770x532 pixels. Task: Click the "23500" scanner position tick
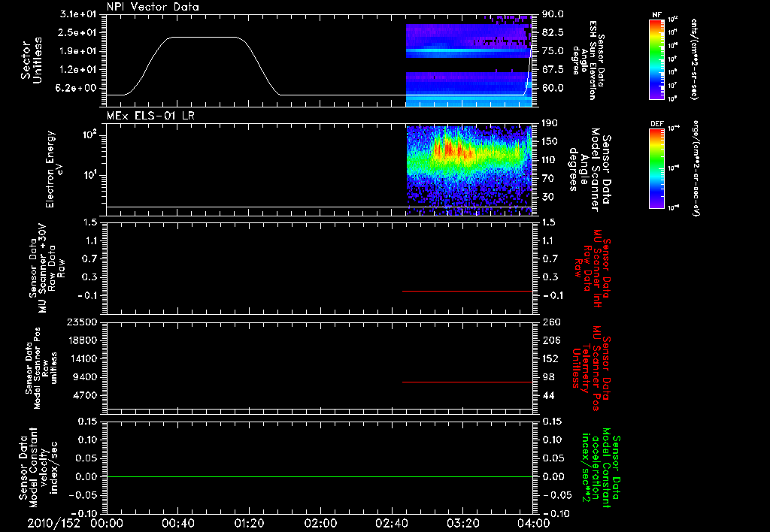[83, 322]
